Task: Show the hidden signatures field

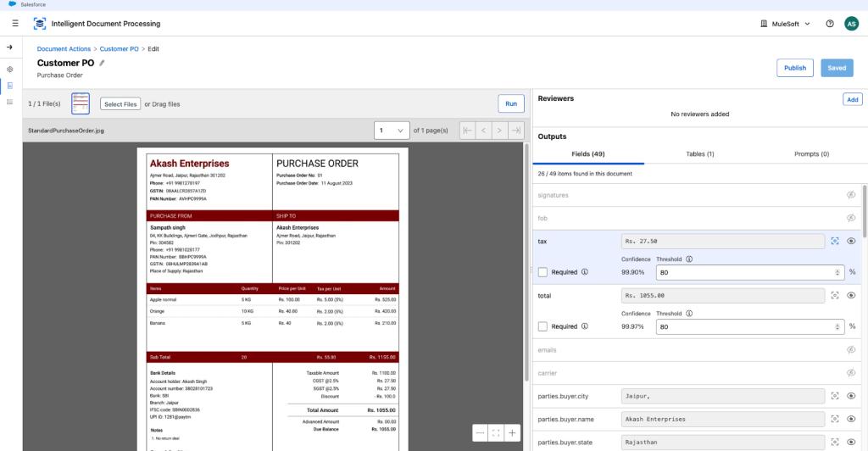Action: click(851, 195)
